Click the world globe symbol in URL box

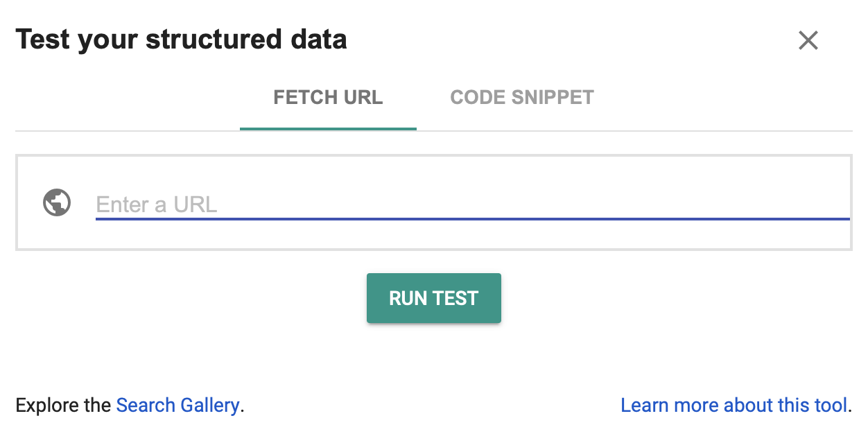point(57,203)
